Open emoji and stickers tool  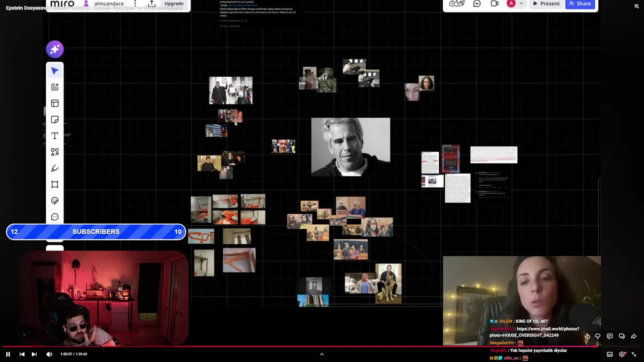(55, 201)
